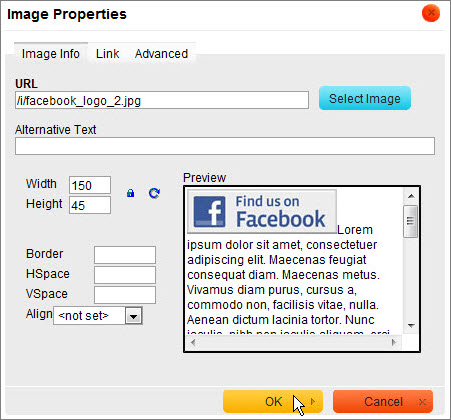Click the preview scroll left arrow
This screenshot has height=420, width=451.
coord(193,342)
